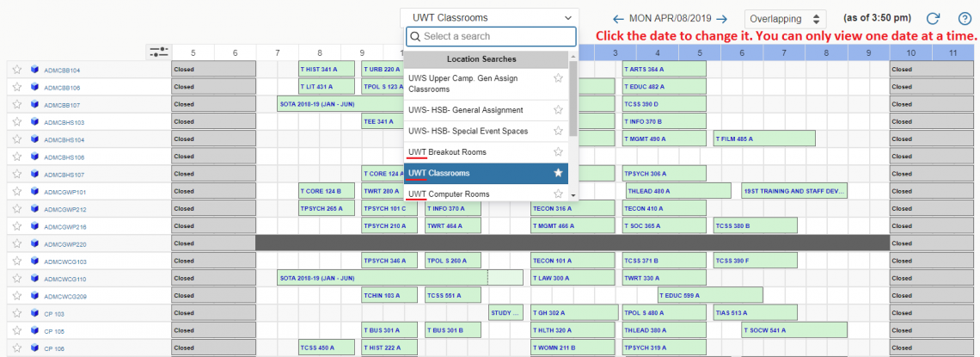The image size is (980, 357).
Task: Click the MON APR/08/2019 date link
Action: 670,18
